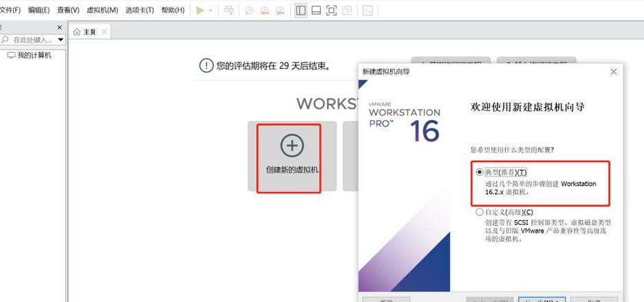The width and height of the screenshot is (644, 302).
Task: Open the snapshot manager toolbar icon
Action: pos(280,11)
